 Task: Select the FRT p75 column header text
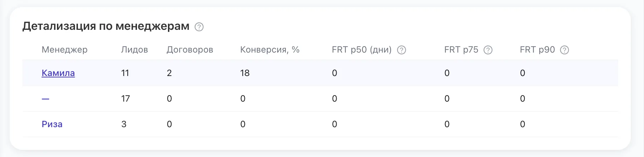click(x=461, y=50)
